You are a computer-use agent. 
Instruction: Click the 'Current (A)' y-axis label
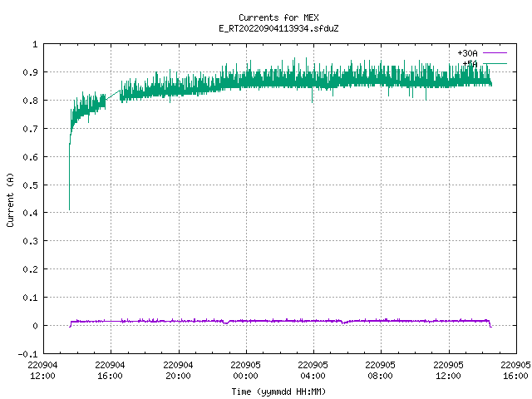[10, 199]
